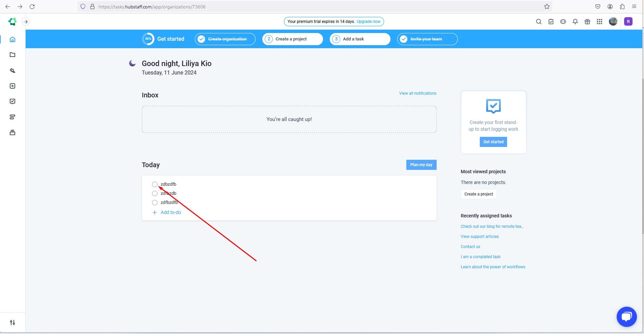Click the Hubstaff Tasks logo

[12, 22]
